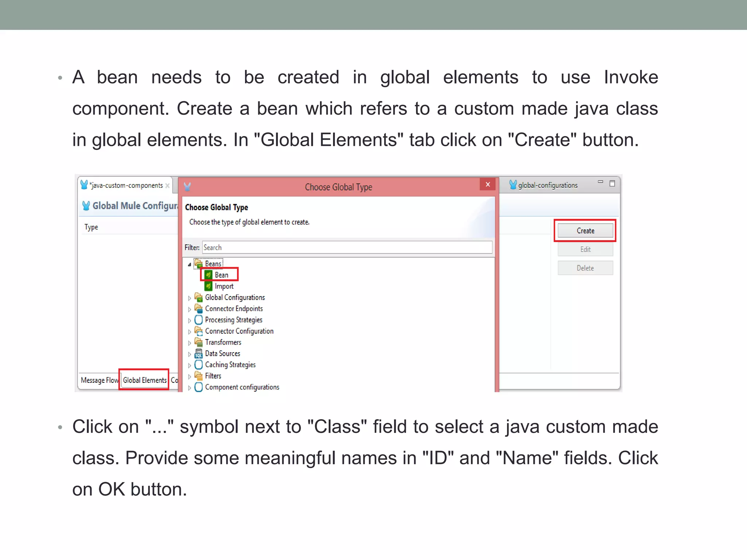Screen dimensions: 747x560
Task: Close the Choose Global Type dialog
Action: click(488, 184)
